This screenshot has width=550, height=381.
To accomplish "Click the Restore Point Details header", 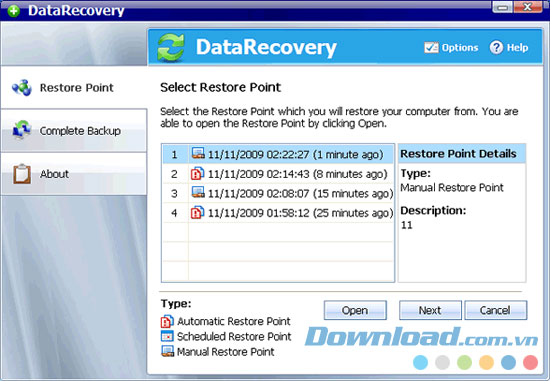I will pyautogui.click(x=462, y=154).
